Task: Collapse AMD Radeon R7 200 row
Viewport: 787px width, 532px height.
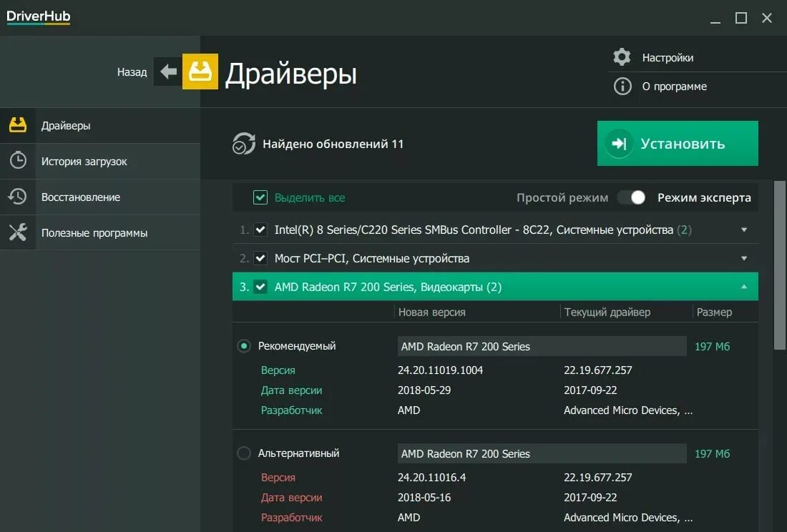Action: (x=744, y=287)
